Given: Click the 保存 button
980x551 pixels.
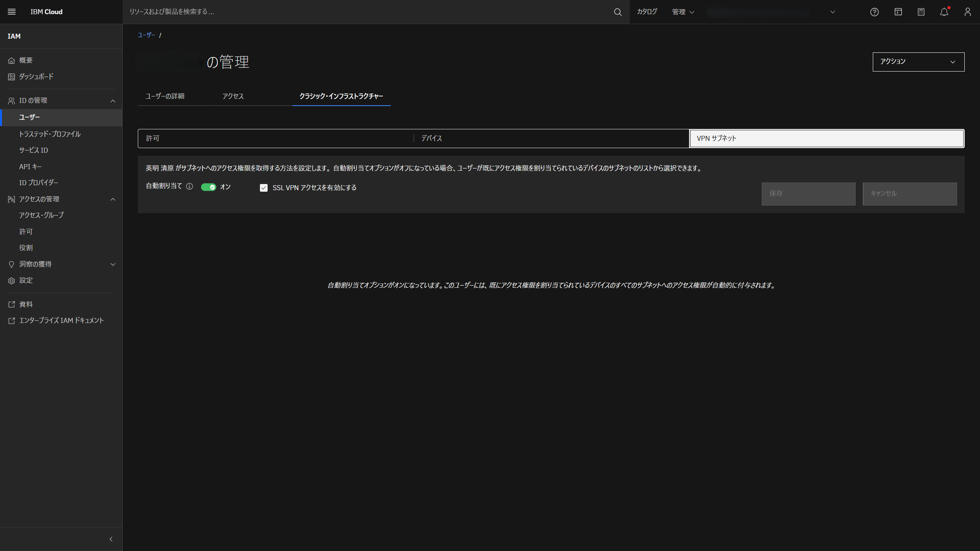Looking at the screenshot, I should tap(808, 194).
